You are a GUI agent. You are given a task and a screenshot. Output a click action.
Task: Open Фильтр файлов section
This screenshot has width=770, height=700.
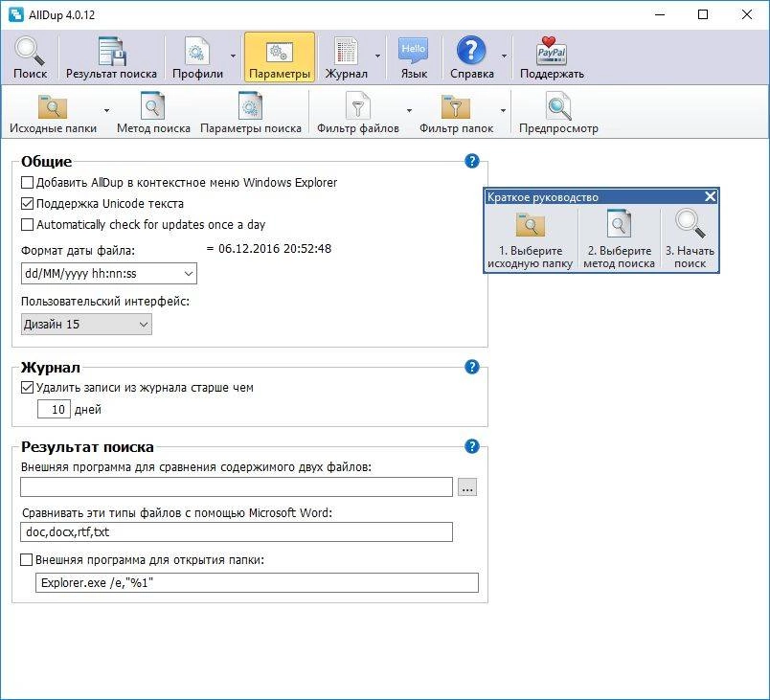[357, 112]
